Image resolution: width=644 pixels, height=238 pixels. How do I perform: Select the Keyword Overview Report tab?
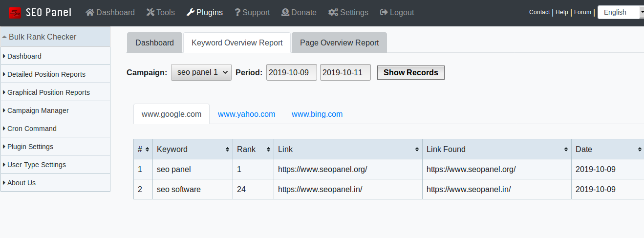(x=237, y=43)
